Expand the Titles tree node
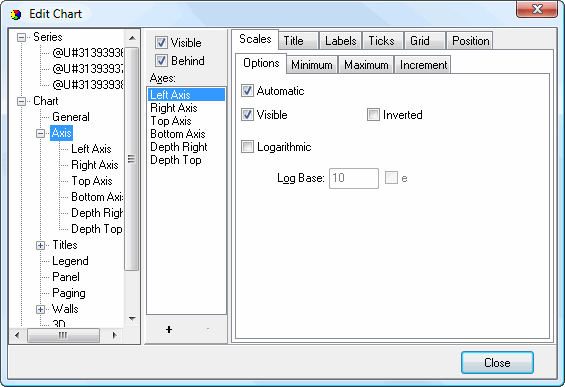Viewport: 565px width, 387px height. click(x=40, y=245)
